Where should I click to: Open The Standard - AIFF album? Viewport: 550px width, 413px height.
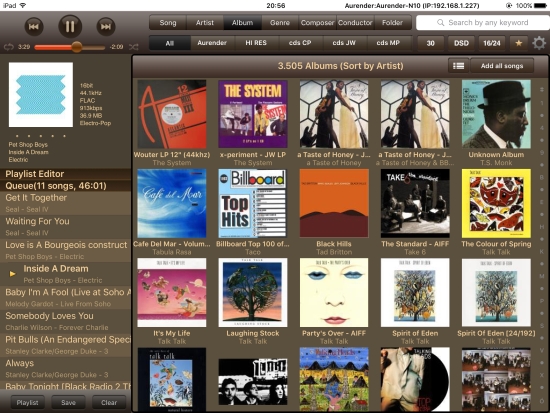(x=415, y=203)
